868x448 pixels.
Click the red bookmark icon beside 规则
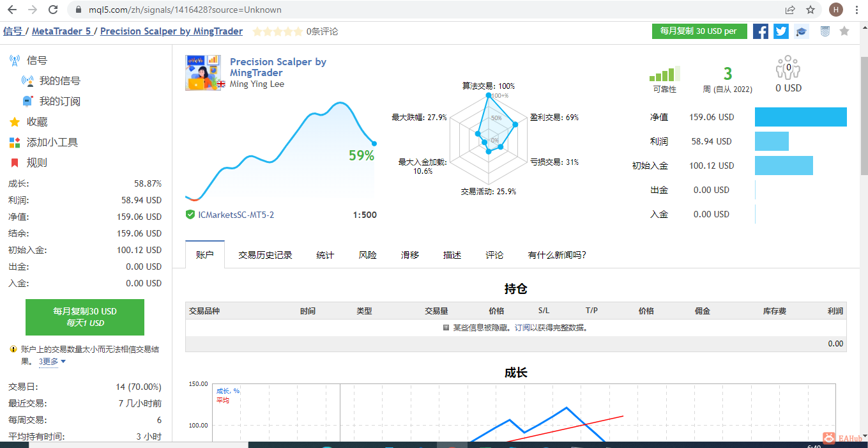(x=15, y=163)
